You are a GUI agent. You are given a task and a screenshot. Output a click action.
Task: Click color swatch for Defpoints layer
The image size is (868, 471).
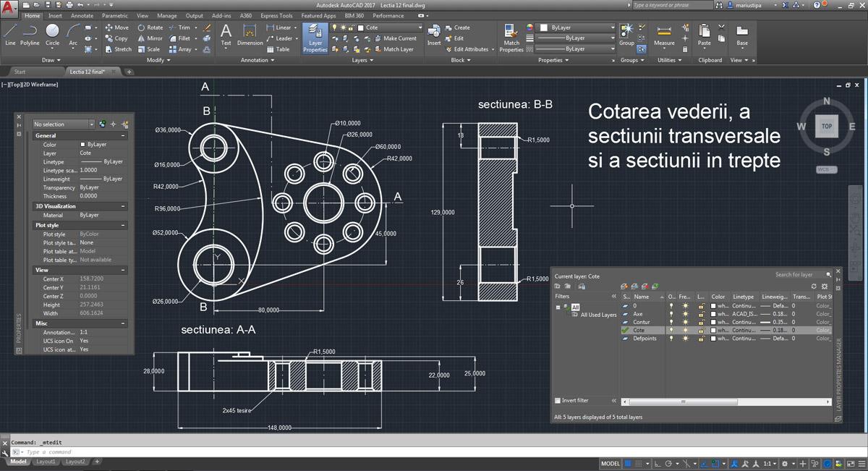click(x=714, y=338)
